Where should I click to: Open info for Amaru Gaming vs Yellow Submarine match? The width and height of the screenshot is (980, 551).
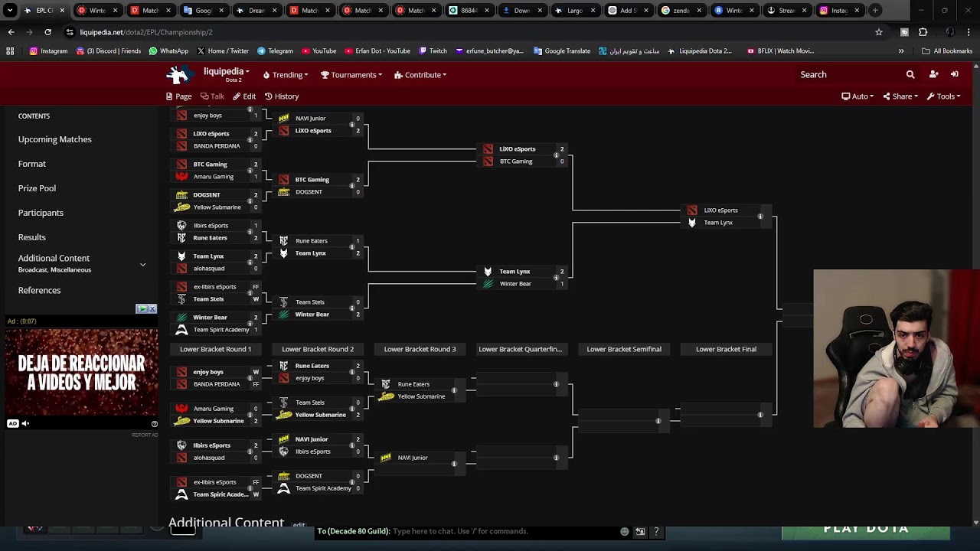(250, 415)
